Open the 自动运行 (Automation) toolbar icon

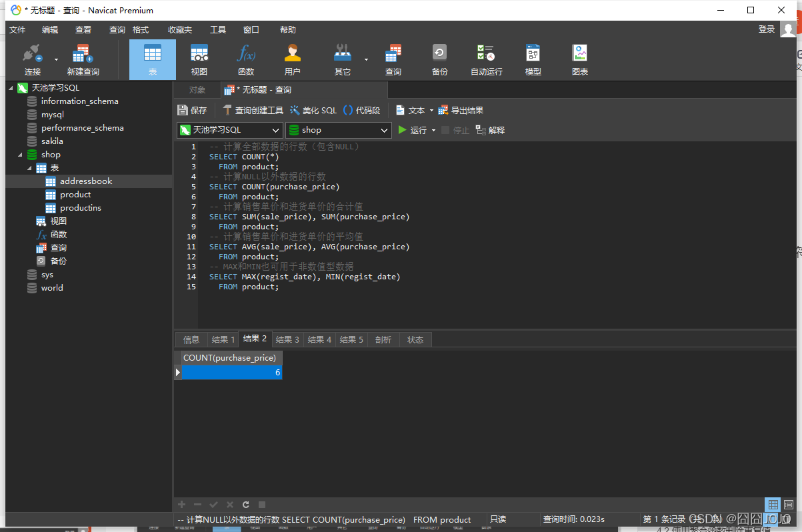click(x=486, y=59)
